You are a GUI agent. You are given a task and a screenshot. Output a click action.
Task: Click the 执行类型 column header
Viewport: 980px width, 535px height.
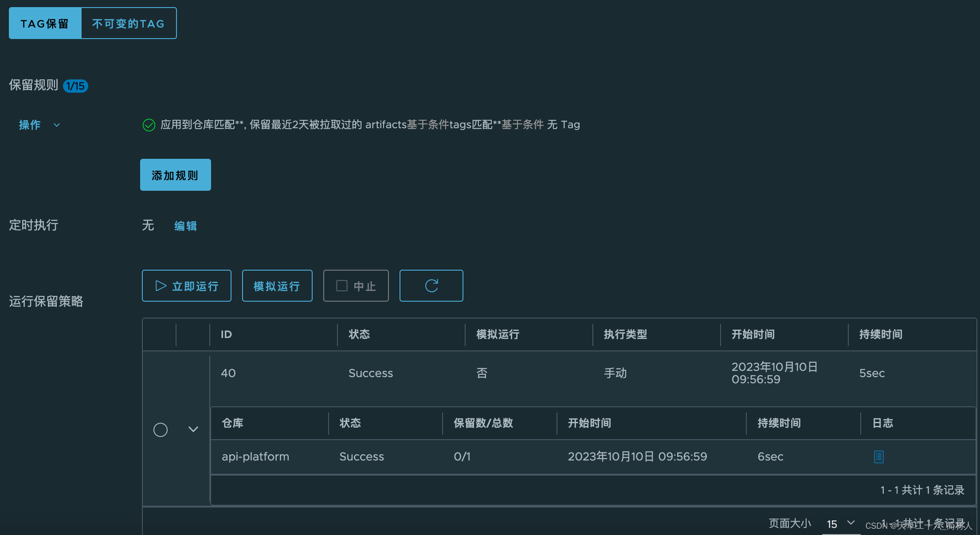[x=625, y=334]
